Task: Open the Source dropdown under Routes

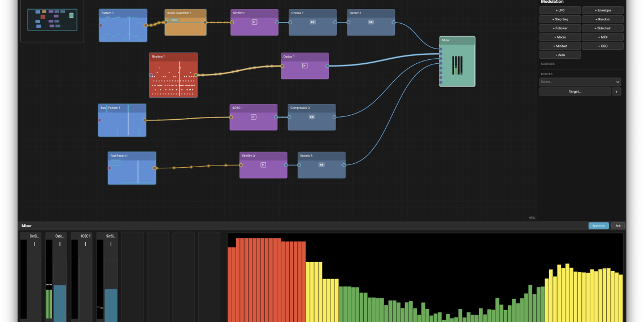Action: [580, 82]
